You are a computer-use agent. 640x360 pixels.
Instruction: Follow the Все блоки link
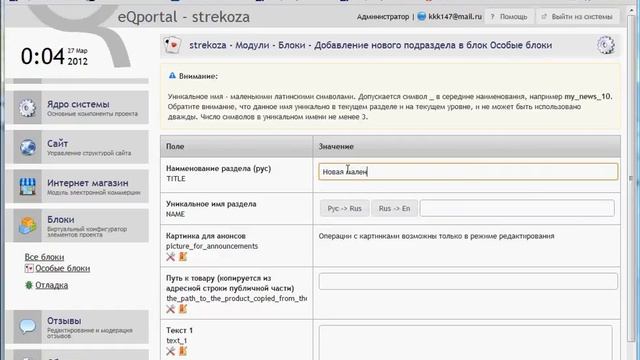tap(44, 257)
